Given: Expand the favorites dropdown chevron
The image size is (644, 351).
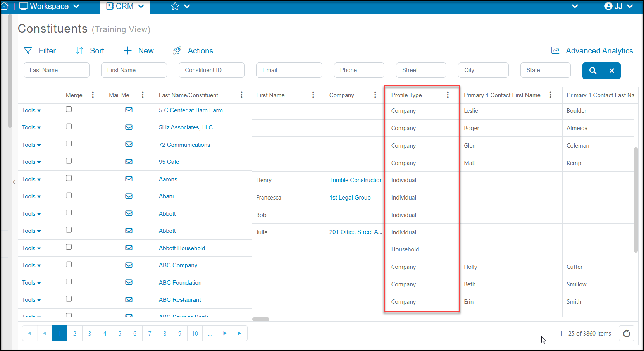Looking at the screenshot, I should (x=187, y=6).
